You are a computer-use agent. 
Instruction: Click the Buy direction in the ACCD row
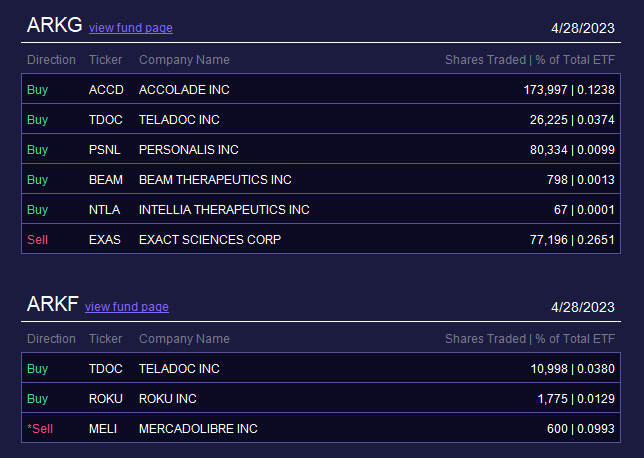pos(37,90)
